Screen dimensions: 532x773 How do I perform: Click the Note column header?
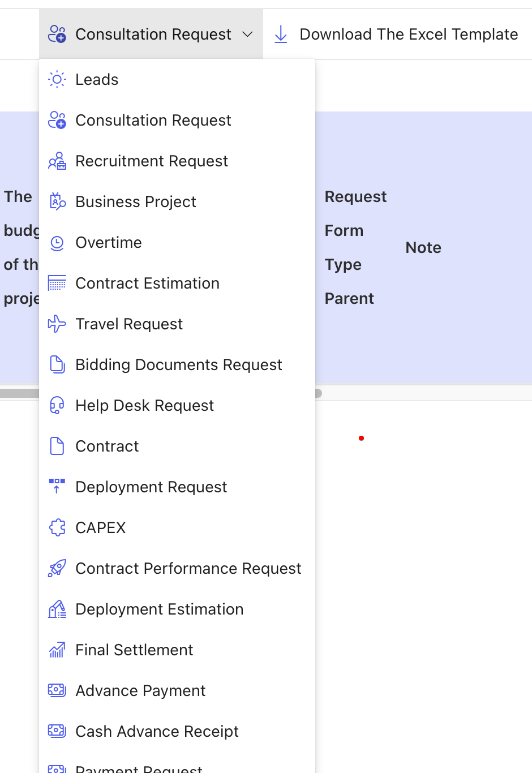point(423,248)
